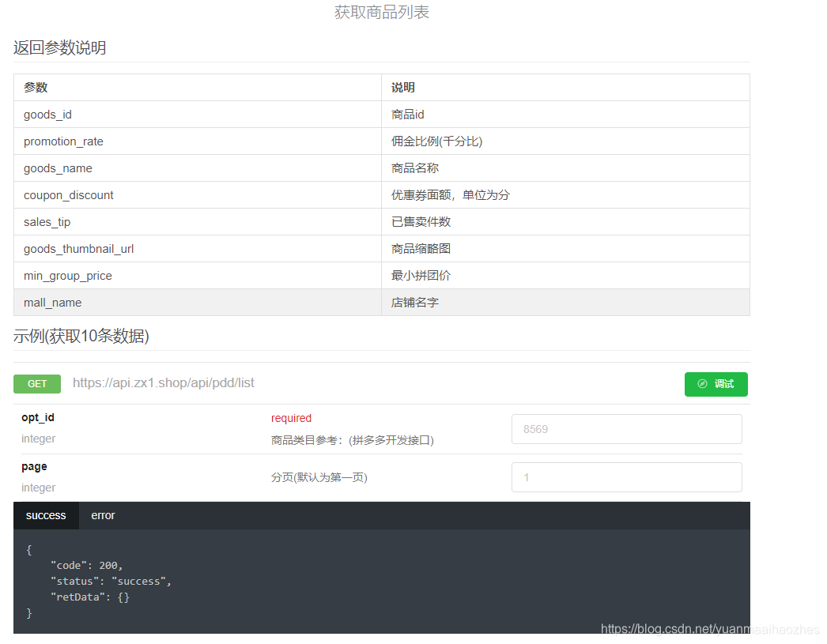Image resolution: width=827 pixels, height=644 pixels.
Task: Select the green GET method badge
Action: 36,383
